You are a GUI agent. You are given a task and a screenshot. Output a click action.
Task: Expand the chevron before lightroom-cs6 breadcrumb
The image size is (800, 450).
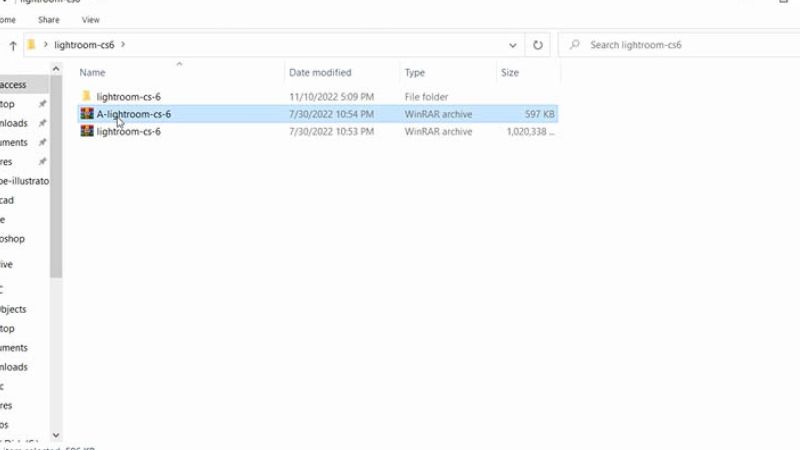(45, 45)
